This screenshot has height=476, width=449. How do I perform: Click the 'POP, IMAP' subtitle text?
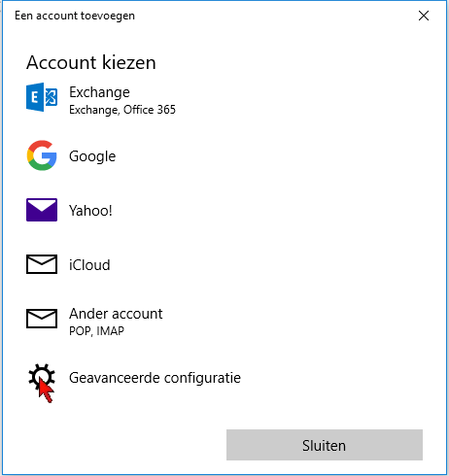click(96, 331)
